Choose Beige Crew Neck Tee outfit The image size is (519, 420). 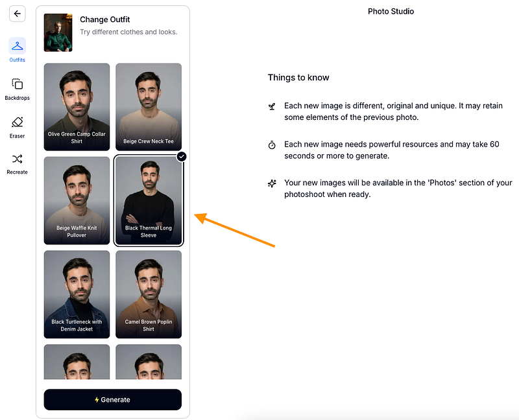[x=149, y=107]
